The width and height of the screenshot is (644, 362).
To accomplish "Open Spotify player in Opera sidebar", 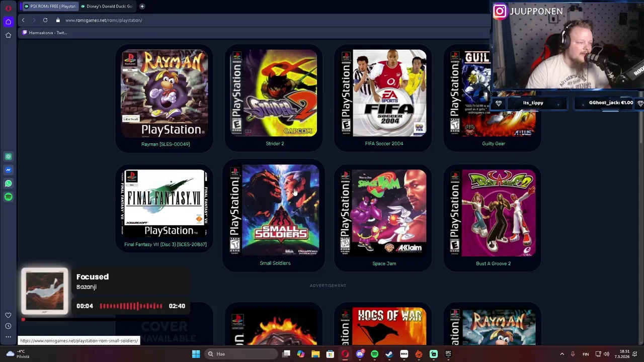I will 8,197.
